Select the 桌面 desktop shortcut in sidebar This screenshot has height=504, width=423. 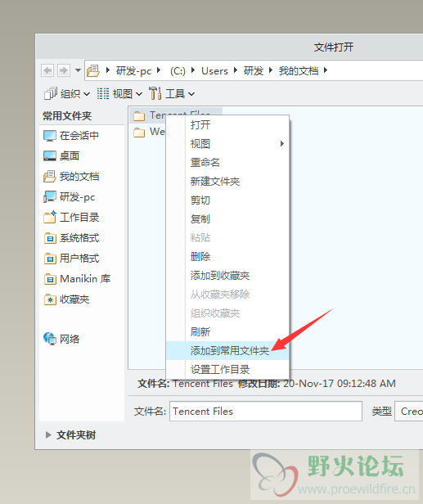click(x=61, y=156)
